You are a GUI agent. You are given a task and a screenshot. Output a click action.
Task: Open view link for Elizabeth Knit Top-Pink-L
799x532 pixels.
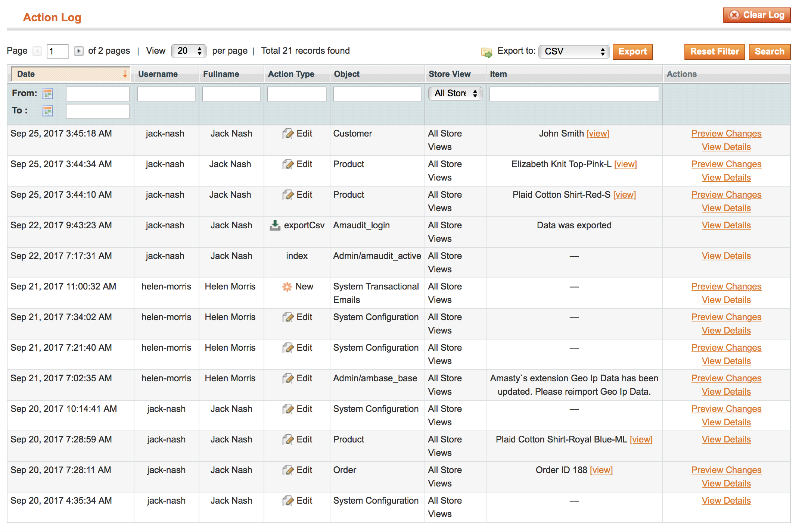coord(625,164)
